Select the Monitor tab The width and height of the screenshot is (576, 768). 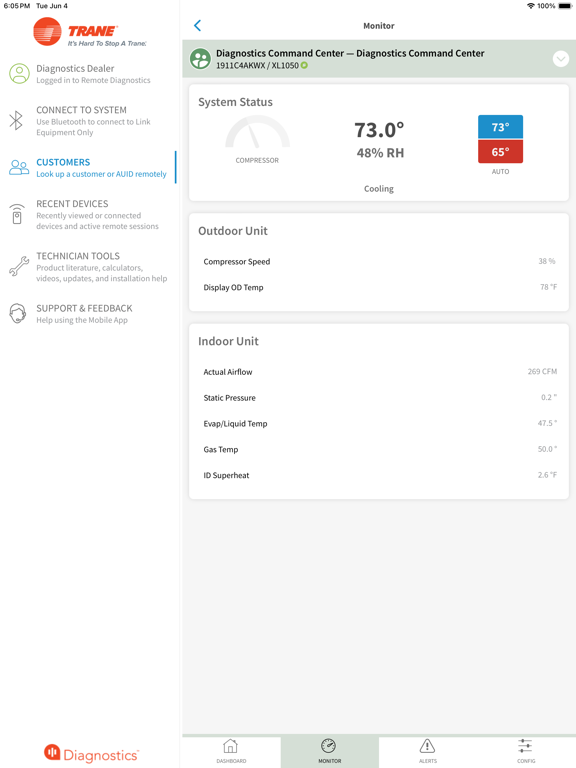coord(330,751)
